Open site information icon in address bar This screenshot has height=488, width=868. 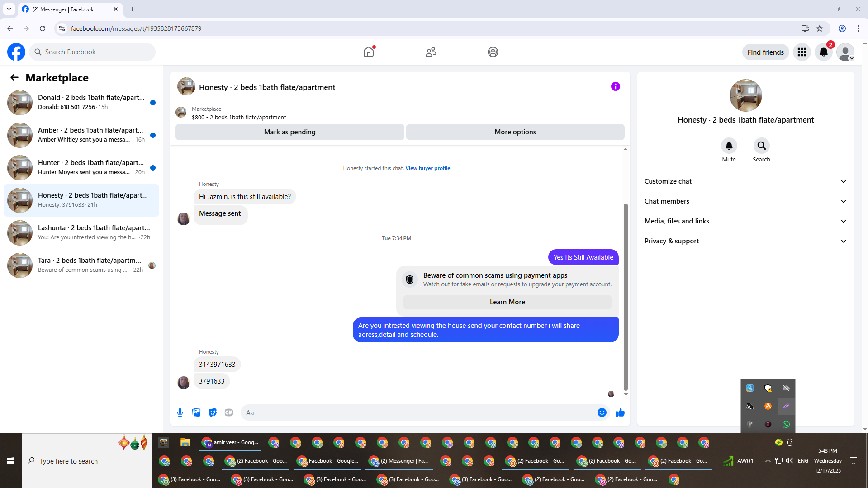click(62, 28)
